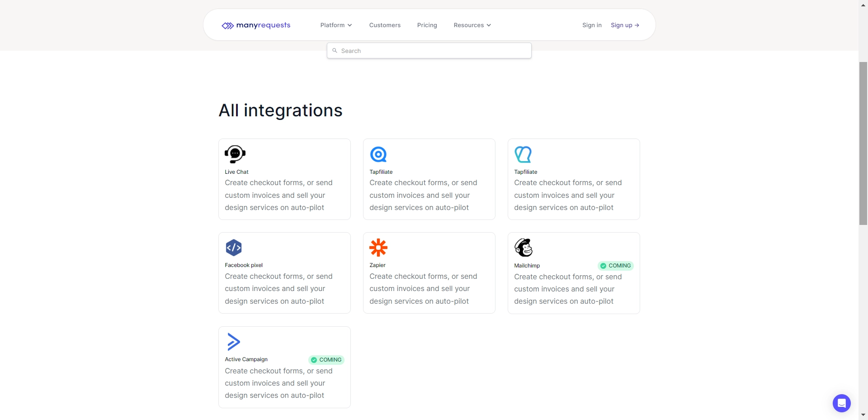Click the orange Zapier asterisk logo
Image resolution: width=868 pixels, height=420 pixels.
tap(379, 247)
